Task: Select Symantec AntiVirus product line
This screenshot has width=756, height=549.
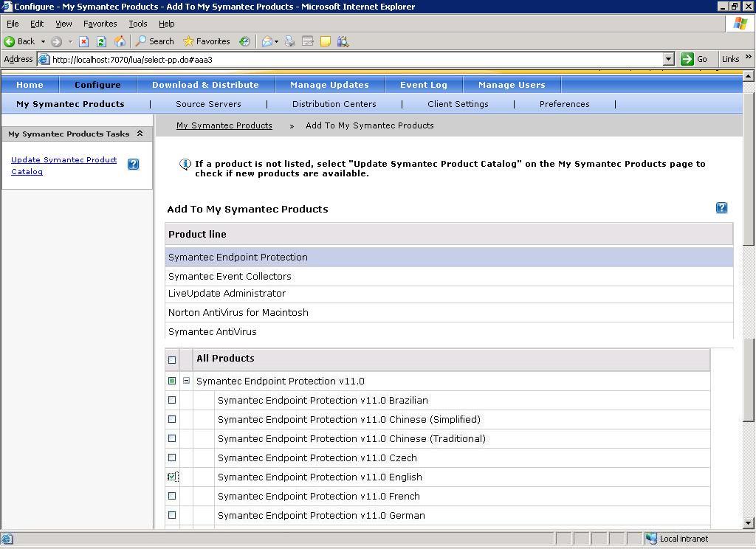Action: pyautogui.click(x=449, y=331)
